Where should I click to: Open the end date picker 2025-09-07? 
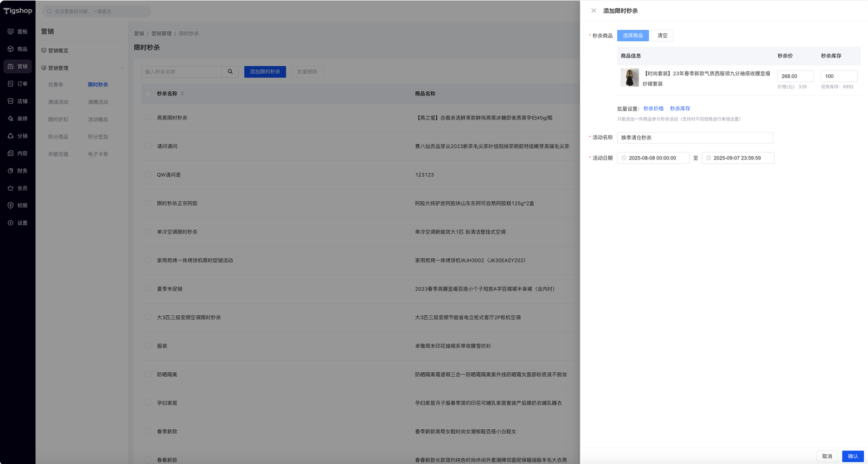pos(738,158)
